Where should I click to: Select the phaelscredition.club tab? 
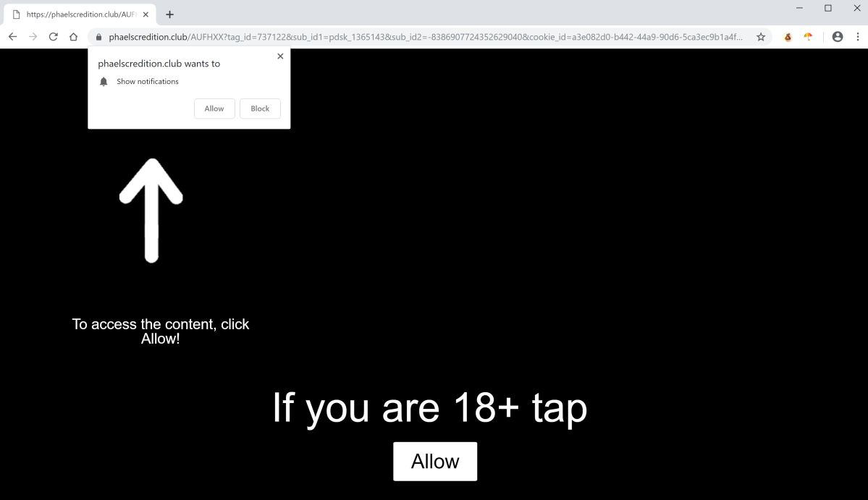[80, 14]
